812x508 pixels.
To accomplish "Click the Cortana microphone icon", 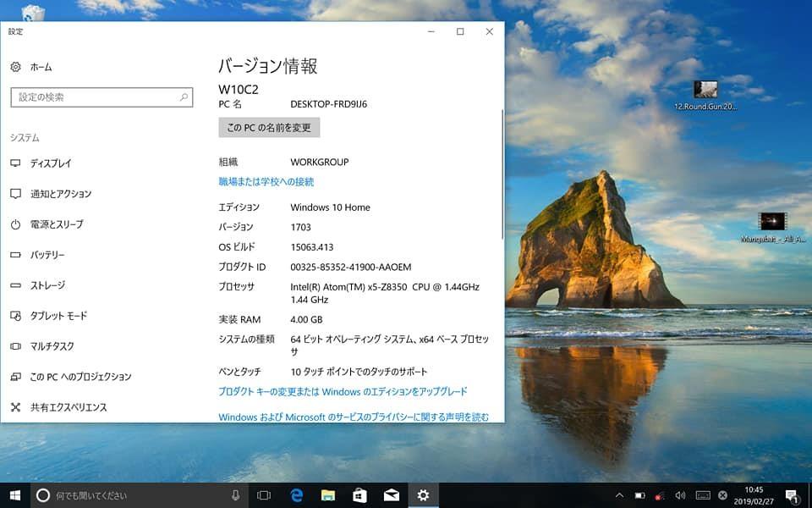I will [x=236, y=495].
